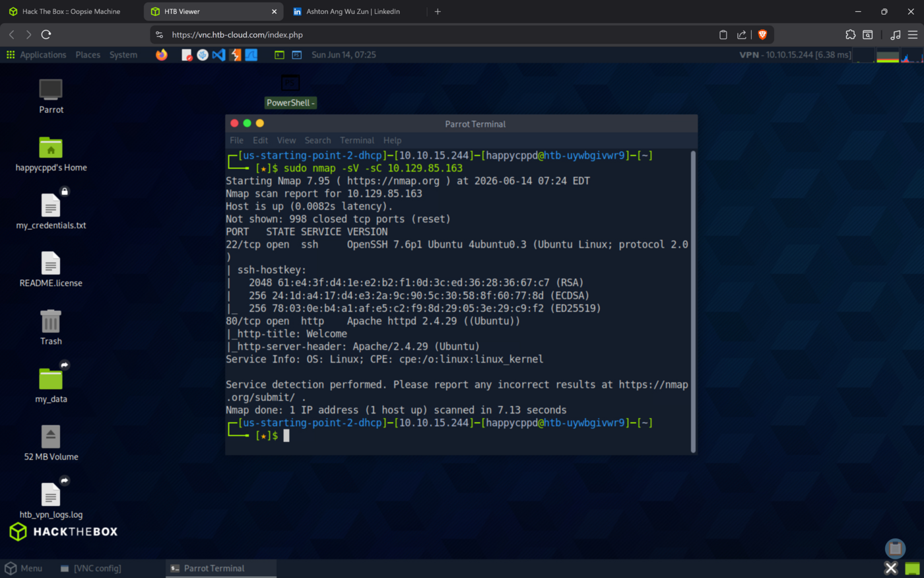This screenshot has height=578, width=924.
Task: Click the share icon in address bar
Action: [742, 34]
